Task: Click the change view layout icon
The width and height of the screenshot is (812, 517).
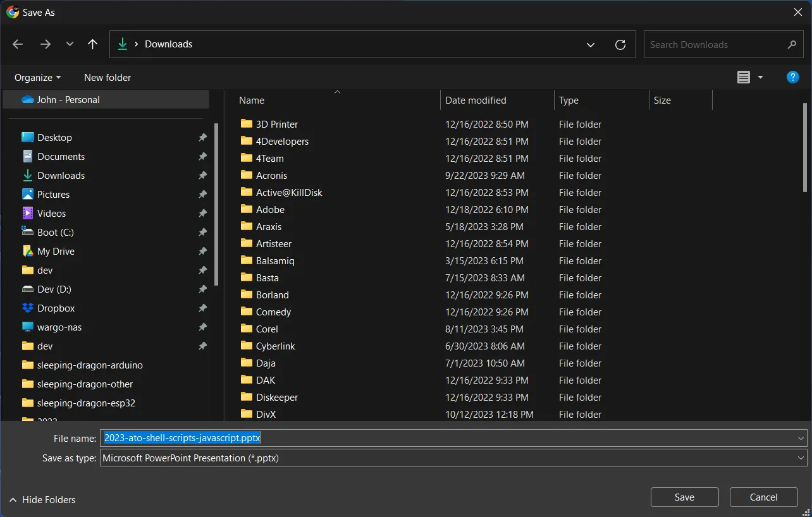Action: click(x=744, y=77)
